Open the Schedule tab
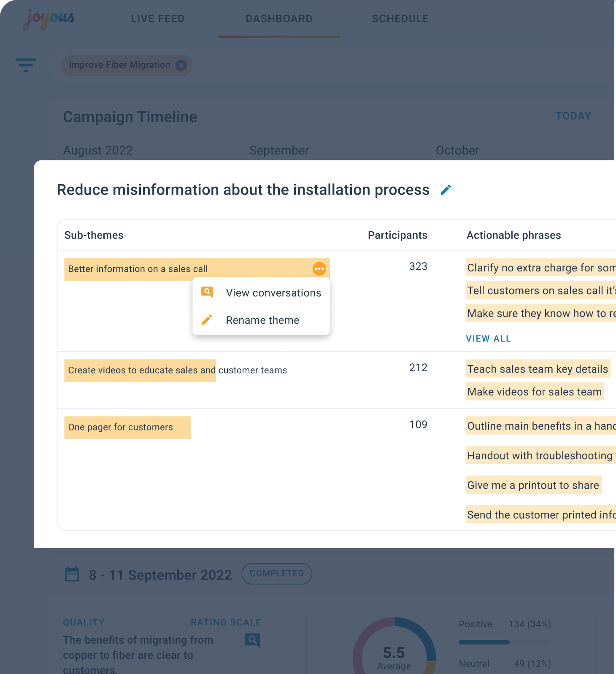Image resolution: width=616 pixels, height=674 pixels. pos(400,19)
